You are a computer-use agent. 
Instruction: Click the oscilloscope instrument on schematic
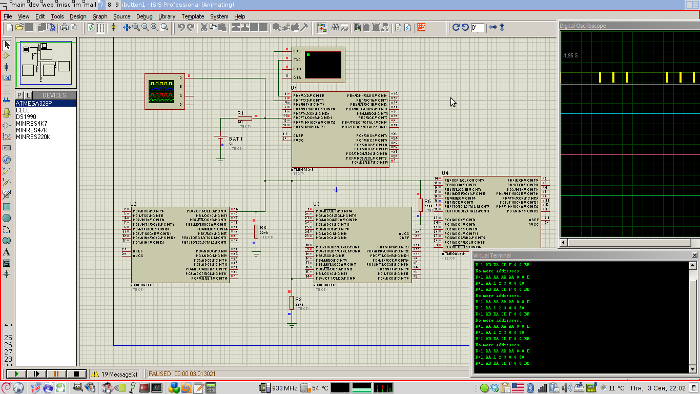pyautogui.click(x=164, y=91)
